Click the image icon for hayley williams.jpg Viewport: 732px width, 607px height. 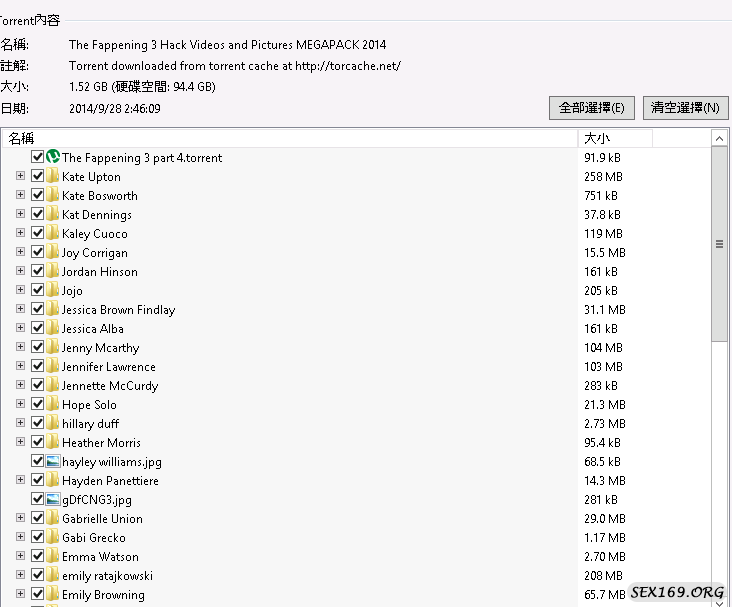pos(53,461)
